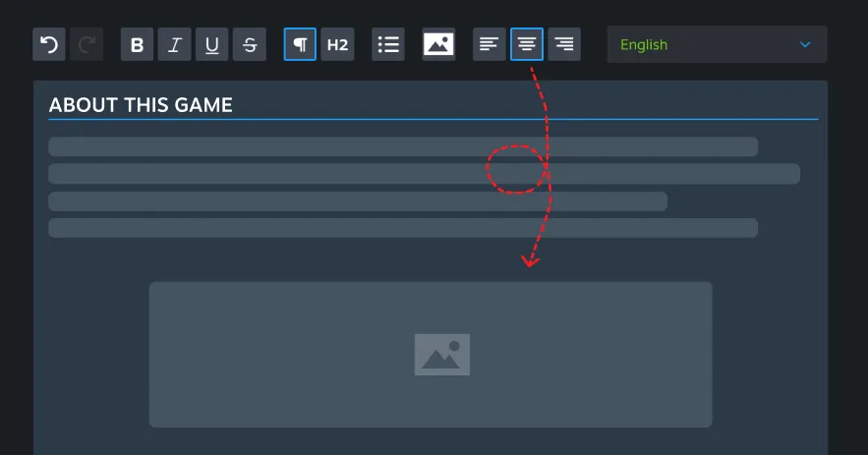Click the Insert Image toolbar icon
Screen dimensions: 868x455
[438, 44]
